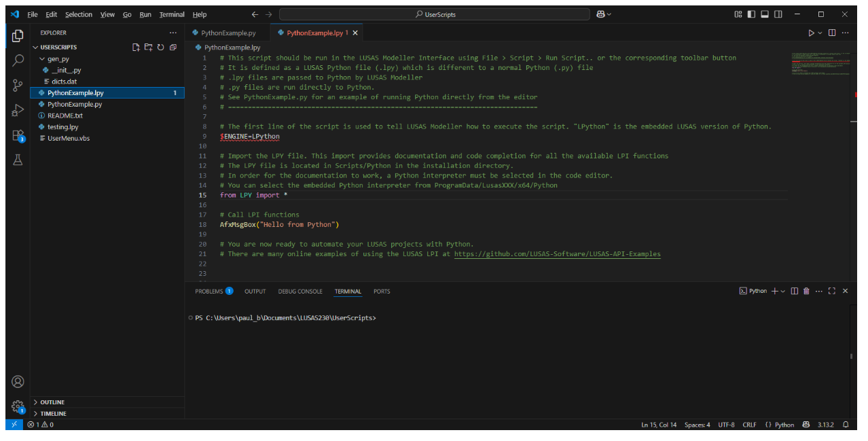The height and width of the screenshot is (441, 868).
Task: Kill the terminal with trash icon
Action: [806, 291]
